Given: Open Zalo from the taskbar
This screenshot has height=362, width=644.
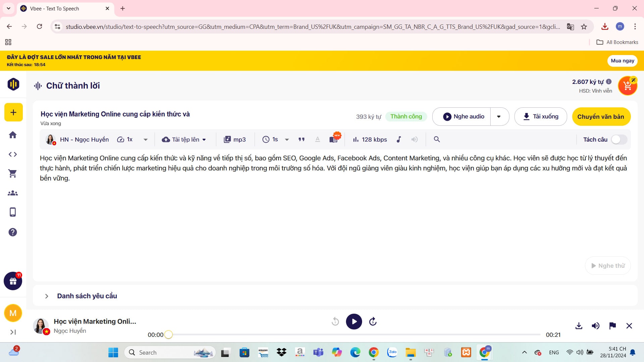Looking at the screenshot, I should click(x=392, y=352).
